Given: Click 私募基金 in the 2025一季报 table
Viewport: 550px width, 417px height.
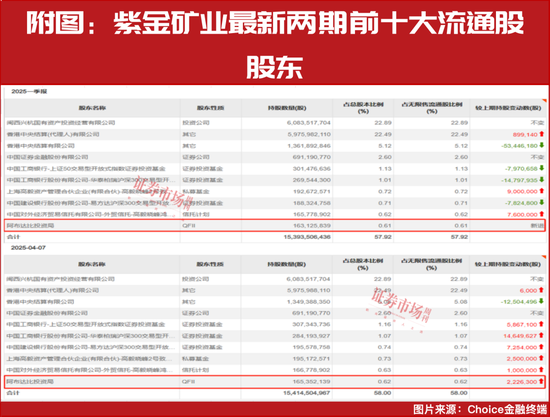Looking at the screenshot, I should click(x=196, y=191).
